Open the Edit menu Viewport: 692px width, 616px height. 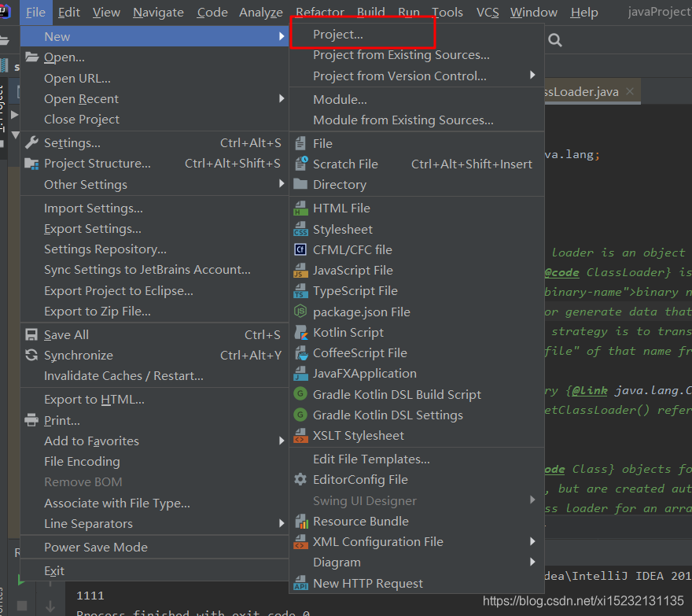69,13
